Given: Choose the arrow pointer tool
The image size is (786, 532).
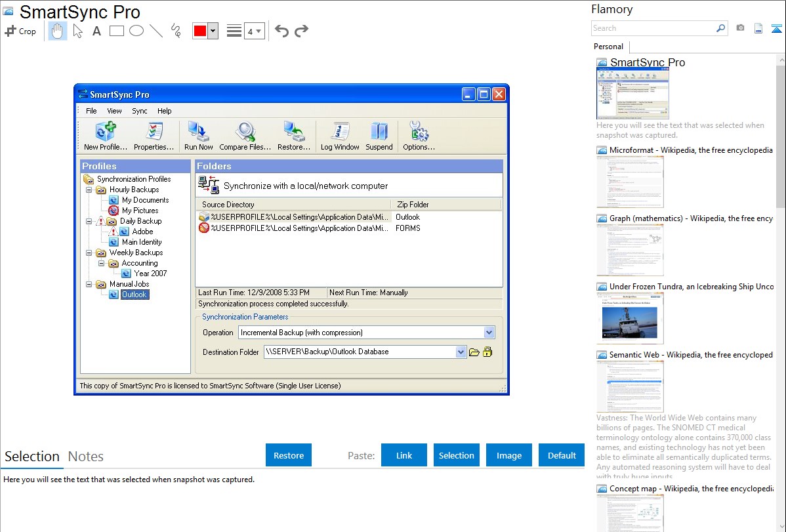Looking at the screenshot, I should point(77,31).
